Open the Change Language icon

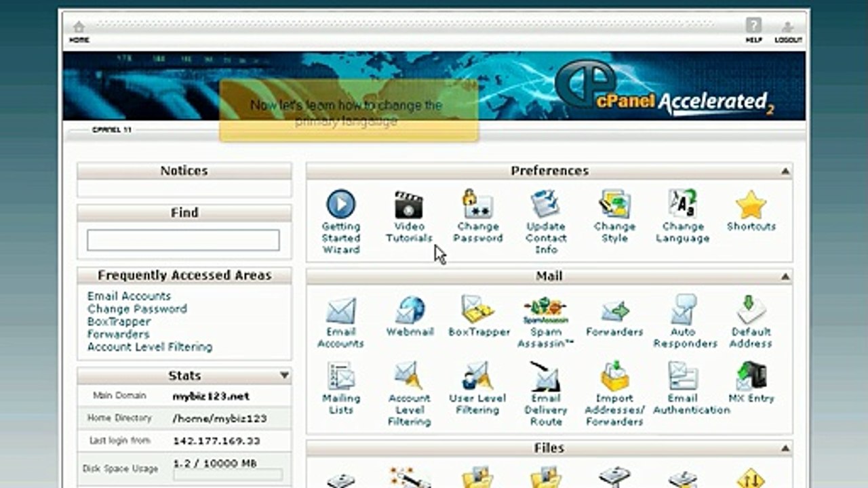coord(682,204)
